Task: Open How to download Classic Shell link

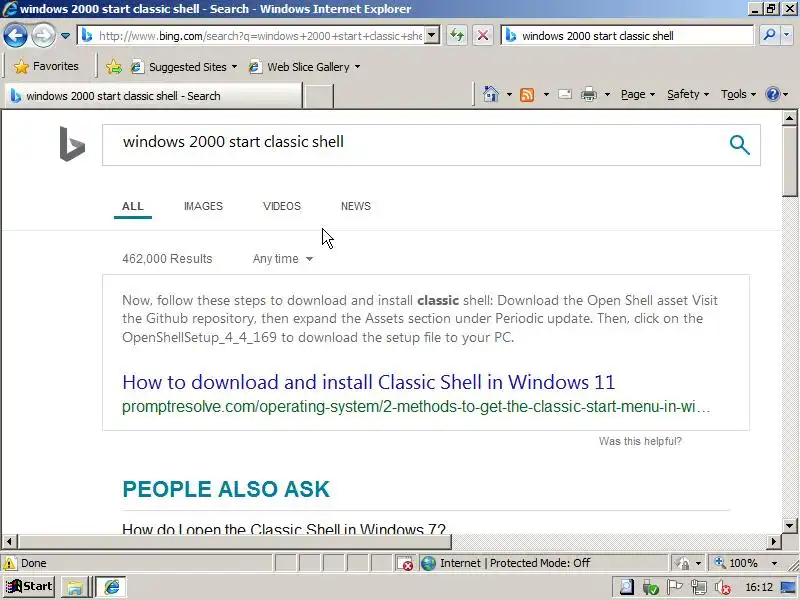Action: pyautogui.click(x=369, y=382)
